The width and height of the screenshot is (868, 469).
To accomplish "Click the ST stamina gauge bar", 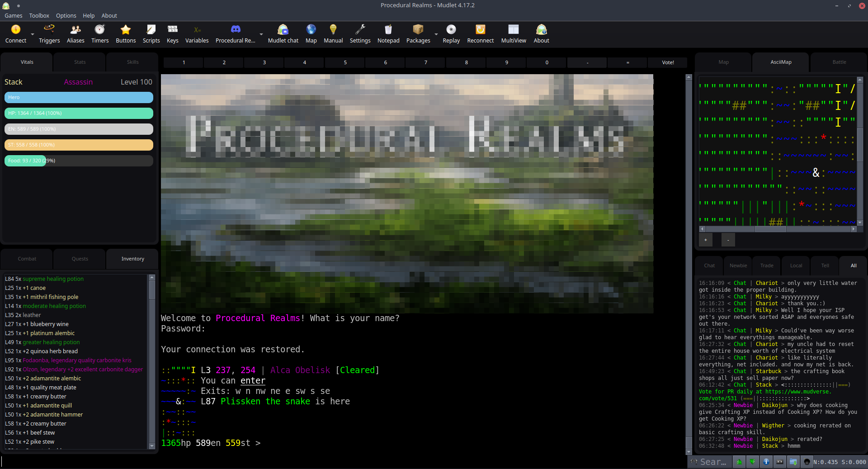I will click(79, 145).
